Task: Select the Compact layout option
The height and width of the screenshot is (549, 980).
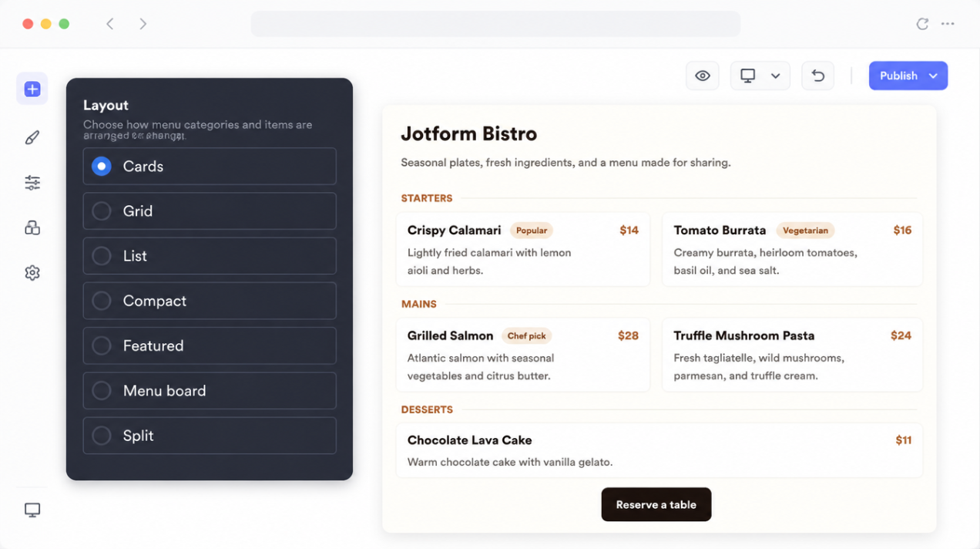Action: [x=210, y=301]
